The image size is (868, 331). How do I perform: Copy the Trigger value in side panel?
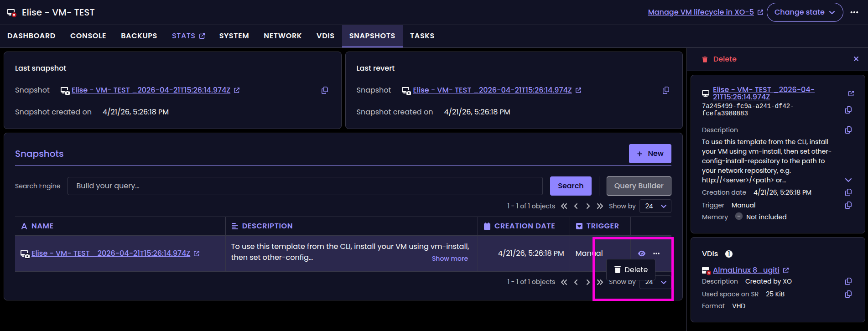848,205
